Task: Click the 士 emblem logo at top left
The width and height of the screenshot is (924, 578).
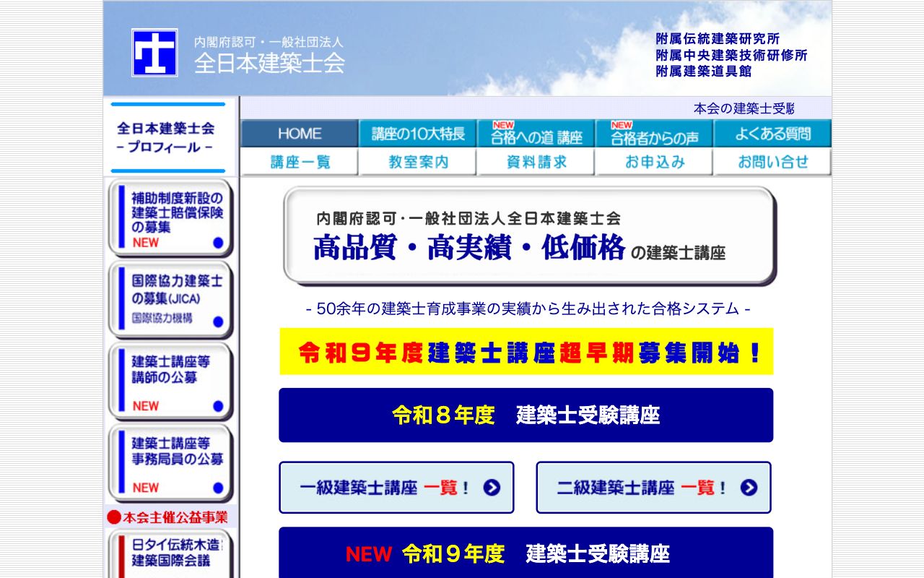Action: (x=154, y=53)
